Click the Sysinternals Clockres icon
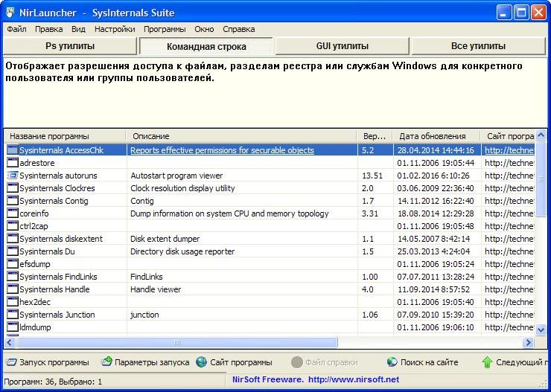The image size is (551, 392). tap(13, 188)
